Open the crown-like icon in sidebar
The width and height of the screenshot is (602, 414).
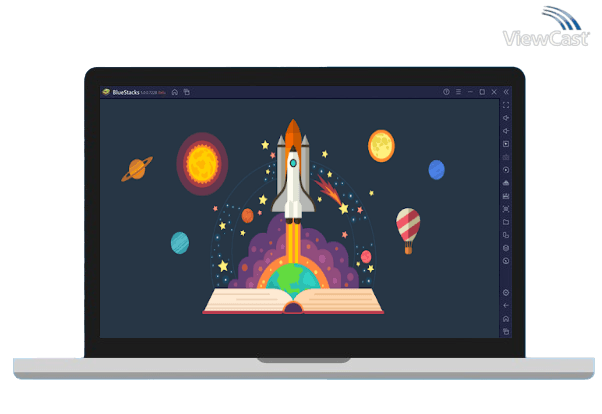point(506,196)
